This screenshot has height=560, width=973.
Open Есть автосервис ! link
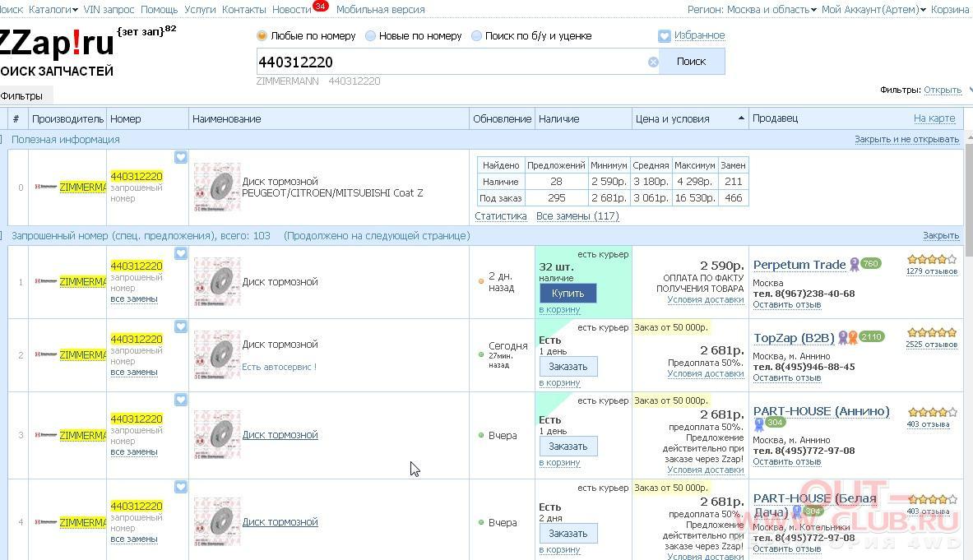tap(280, 367)
